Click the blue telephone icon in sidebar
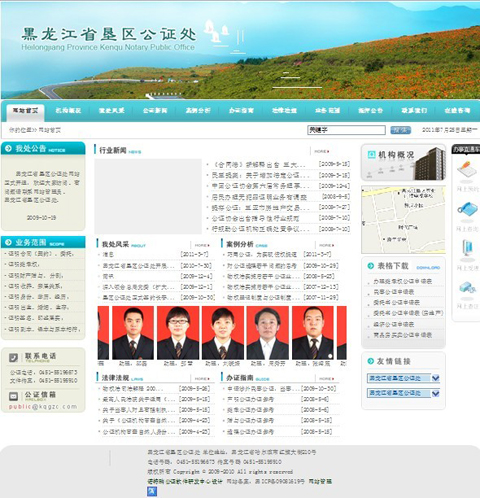This screenshot has height=498, width=480. 467,209
